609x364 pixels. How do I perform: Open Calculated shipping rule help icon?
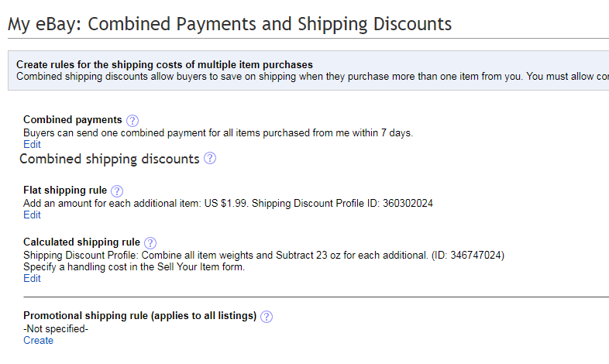click(x=150, y=243)
